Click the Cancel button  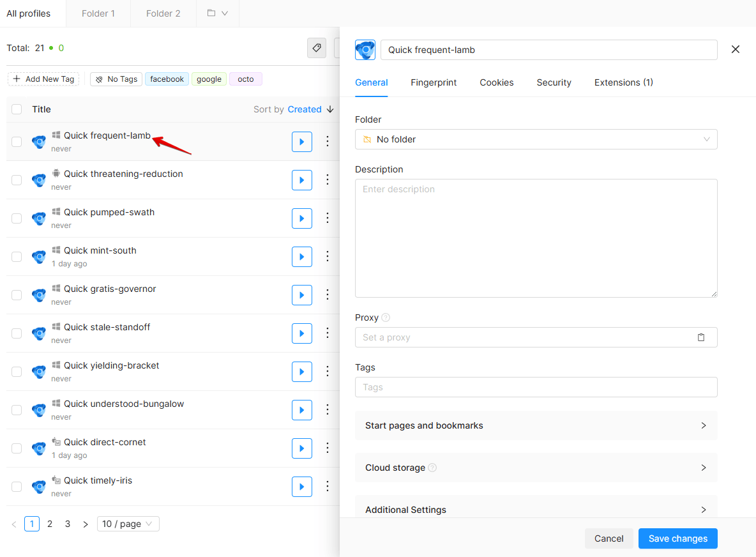[609, 538]
